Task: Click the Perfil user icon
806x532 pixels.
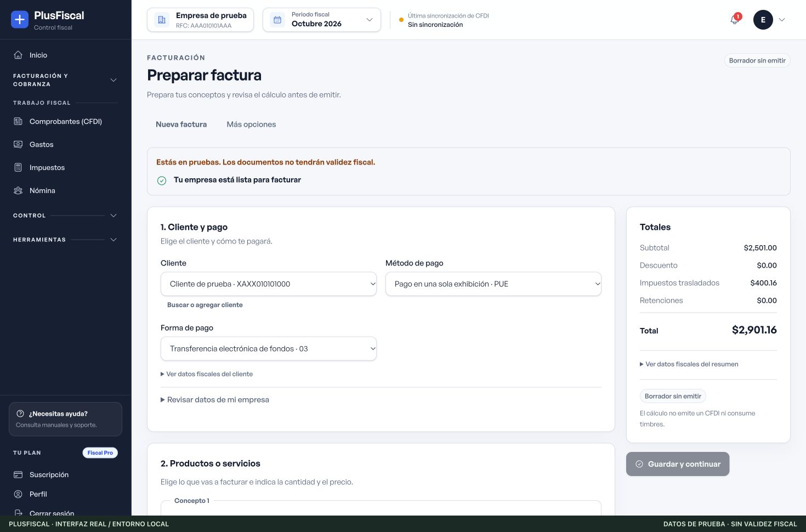Action: point(18,494)
